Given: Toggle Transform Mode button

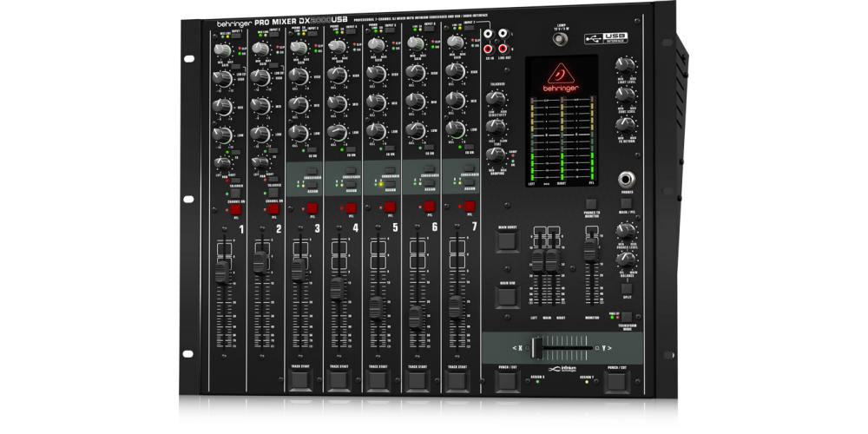Looking at the screenshot, I should click(x=626, y=317).
